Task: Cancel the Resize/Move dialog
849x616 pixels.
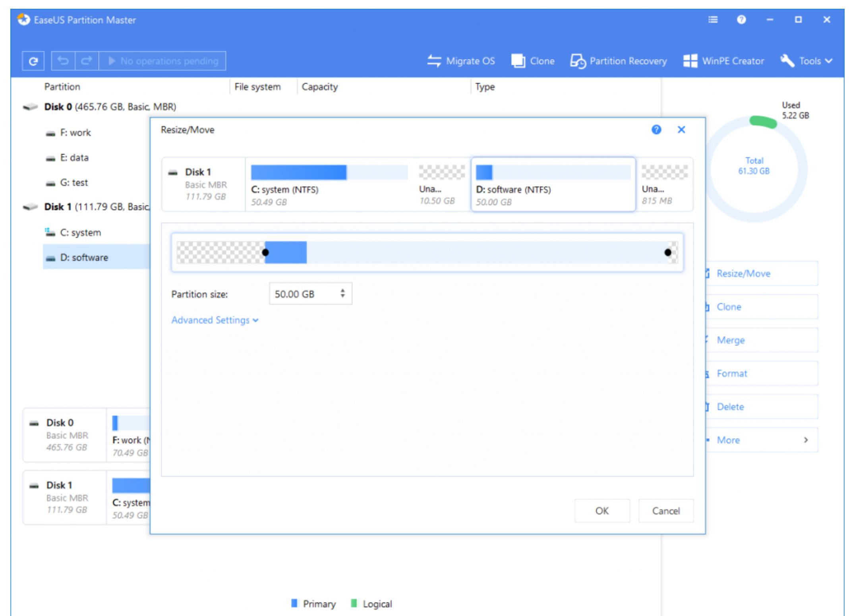Action: tap(666, 511)
